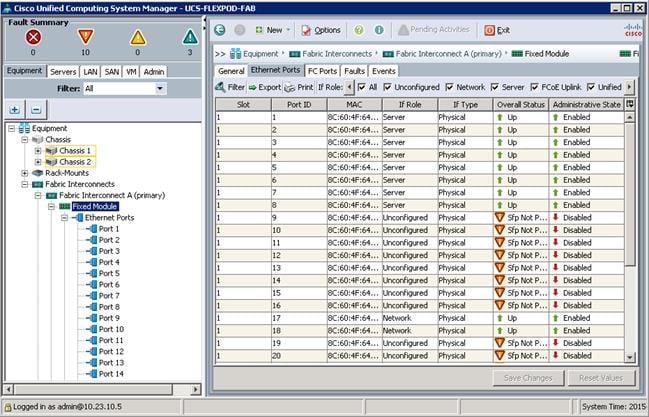649x417 pixels.
Task: Switch to the SAN tab
Action: pyautogui.click(x=112, y=72)
